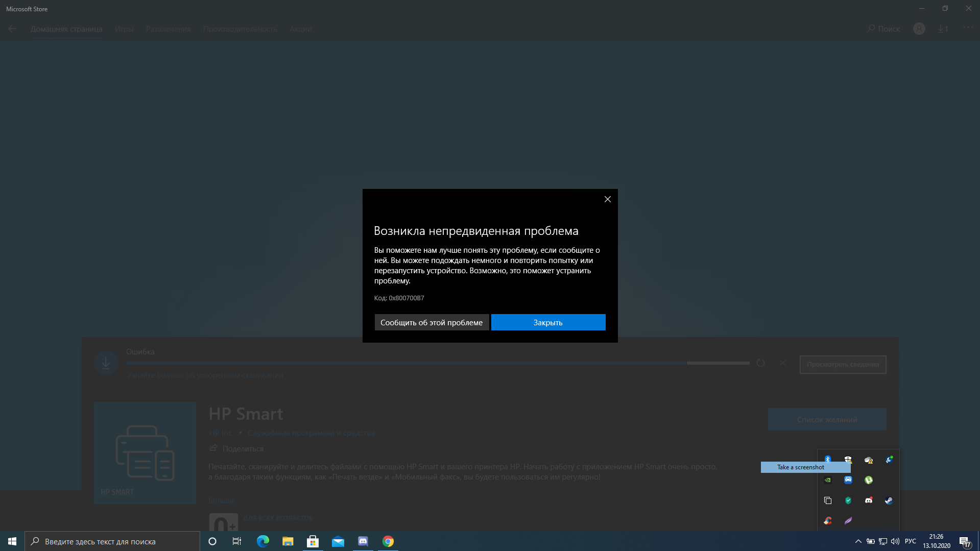The height and width of the screenshot is (551, 980).
Task: Change the input language "РУС"
Action: click(911, 541)
